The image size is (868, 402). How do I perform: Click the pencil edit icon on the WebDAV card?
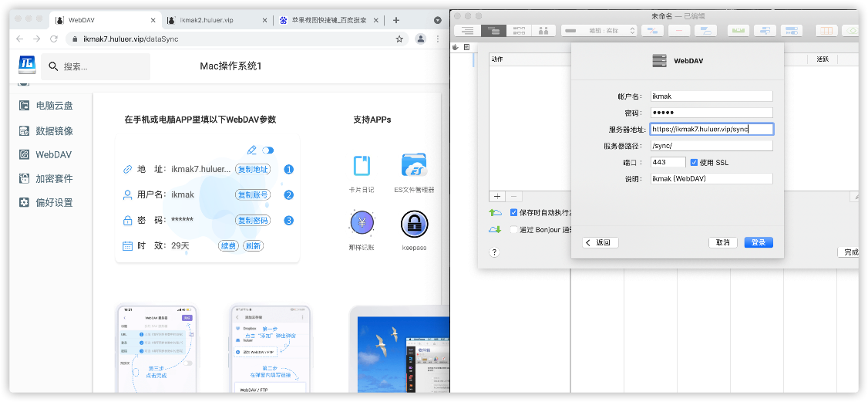coord(252,150)
